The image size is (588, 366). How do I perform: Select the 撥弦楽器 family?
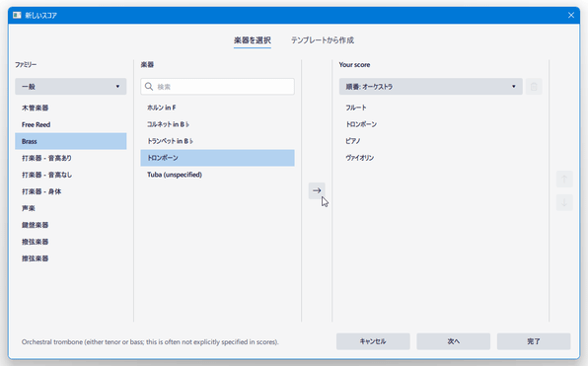pyautogui.click(x=71, y=242)
